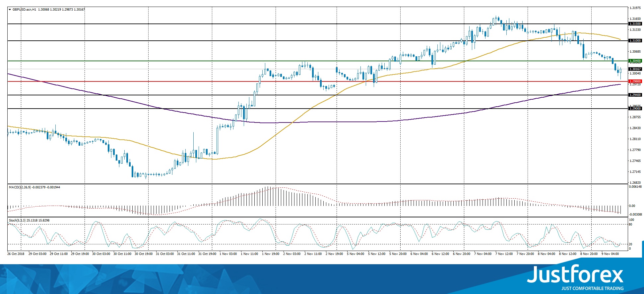The width and height of the screenshot is (644, 294).
Task: Click the 1 Nov 03:00 time label
Action: [x=228, y=254]
